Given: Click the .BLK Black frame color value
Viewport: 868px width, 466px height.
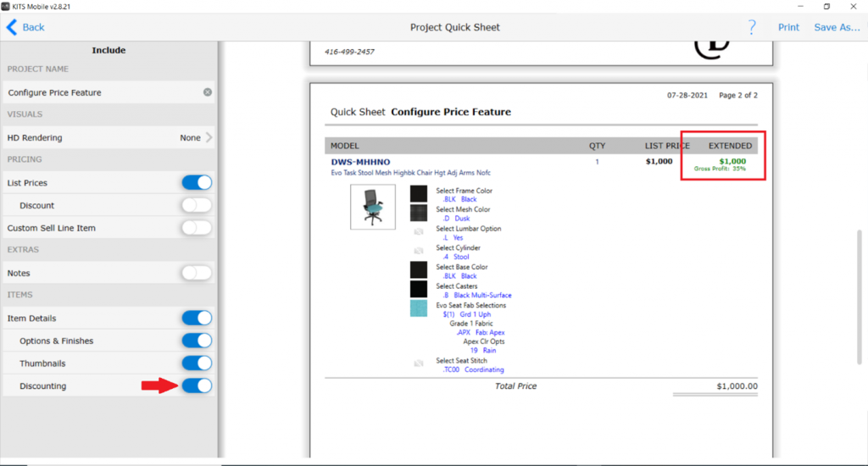Looking at the screenshot, I should [460, 199].
